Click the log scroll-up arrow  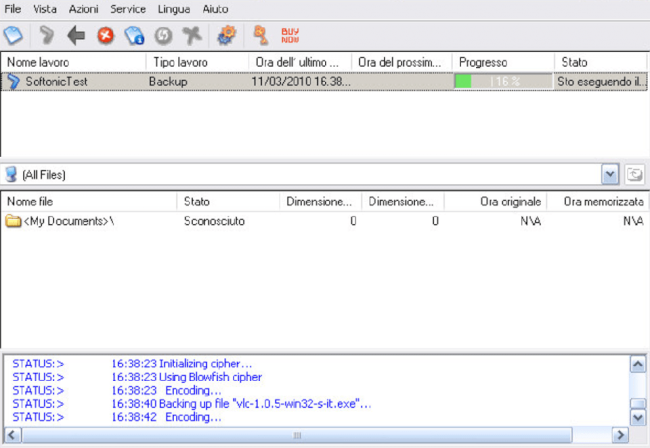pyautogui.click(x=638, y=364)
